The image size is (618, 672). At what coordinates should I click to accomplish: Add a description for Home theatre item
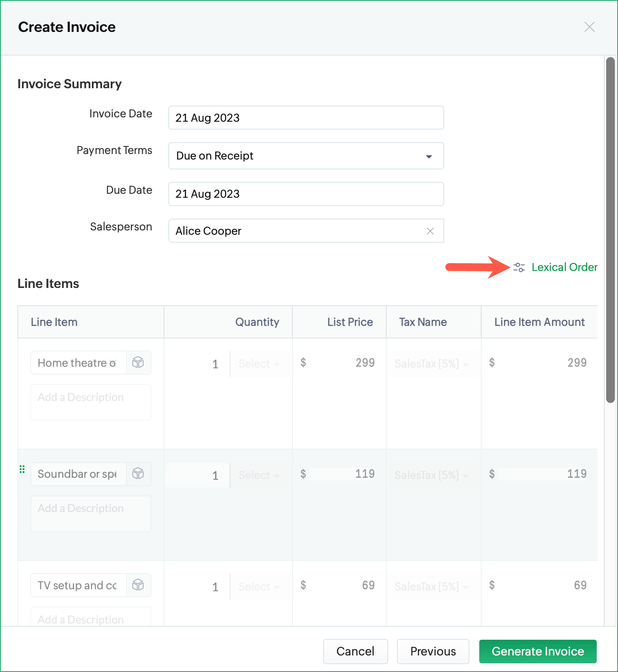coord(91,402)
